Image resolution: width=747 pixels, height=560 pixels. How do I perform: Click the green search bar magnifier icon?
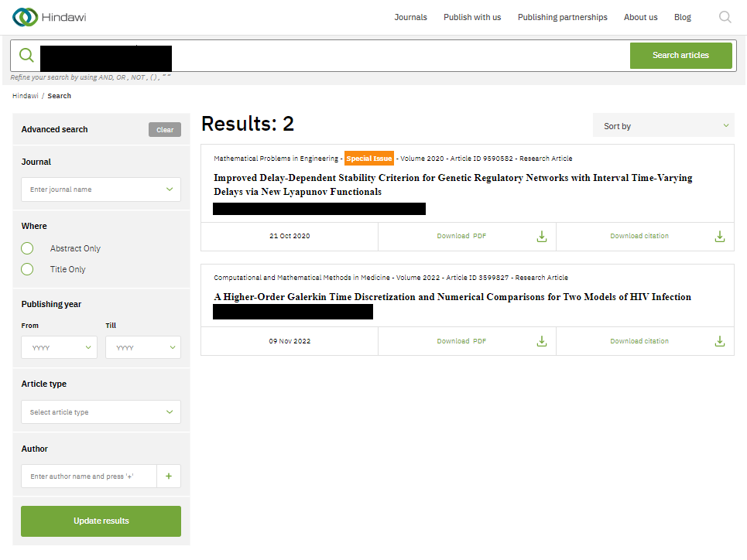point(26,56)
